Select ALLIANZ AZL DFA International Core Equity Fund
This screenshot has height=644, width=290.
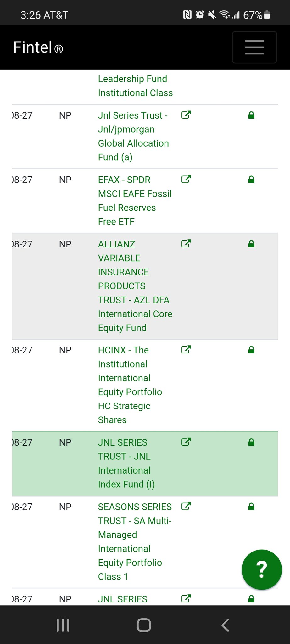pos(135,286)
